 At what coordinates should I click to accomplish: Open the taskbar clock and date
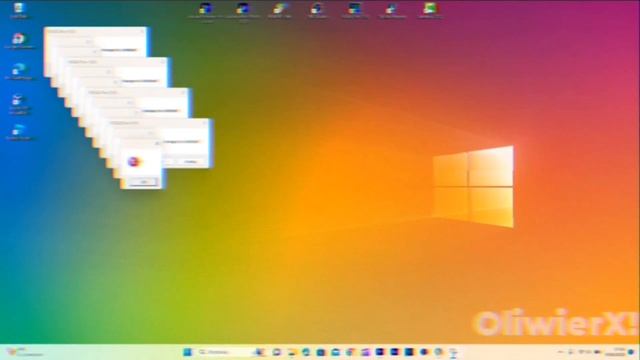coord(616,352)
